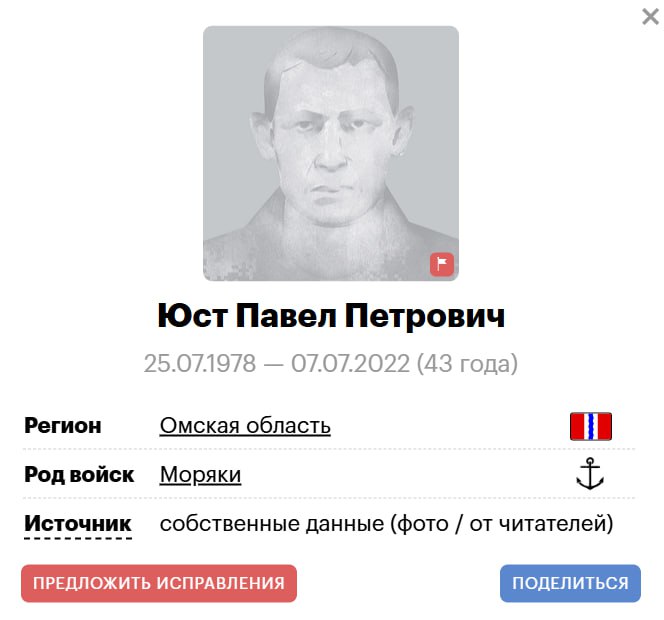Click the dotted separator below the Регион row
This screenshot has height=620, width=664.
[329, 448]
